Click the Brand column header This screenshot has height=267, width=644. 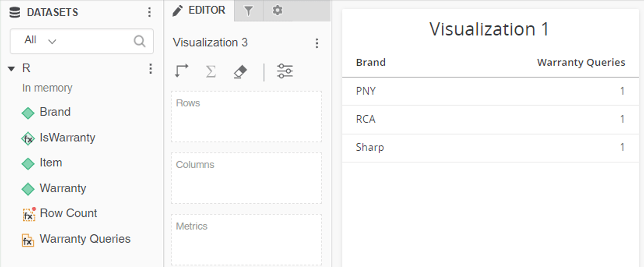[370, 62]
